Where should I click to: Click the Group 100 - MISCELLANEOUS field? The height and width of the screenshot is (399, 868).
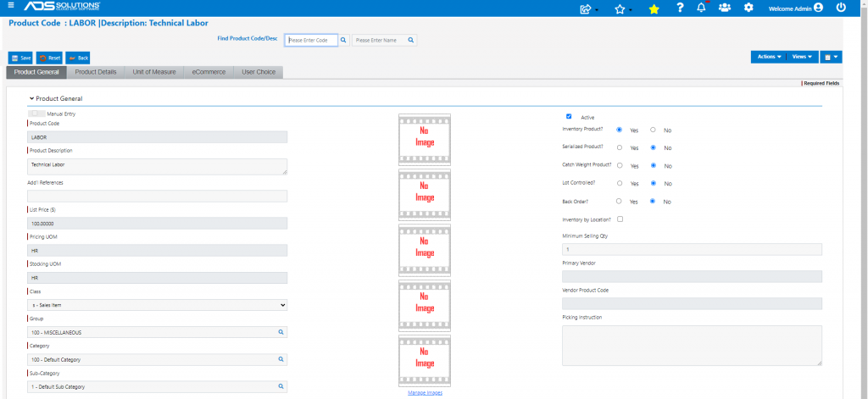[152, 332]
